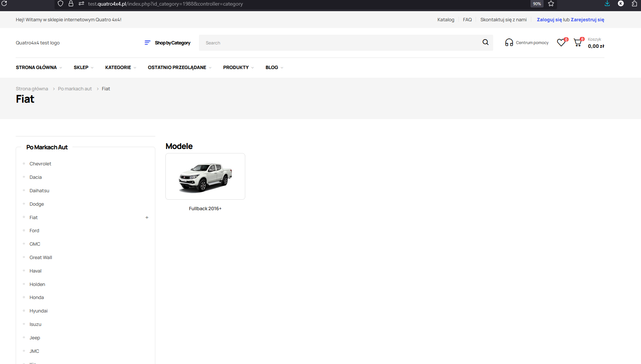This screenshot has height=364, width=641.
Task: Open the K account profile icon
Action: point(621,3)
